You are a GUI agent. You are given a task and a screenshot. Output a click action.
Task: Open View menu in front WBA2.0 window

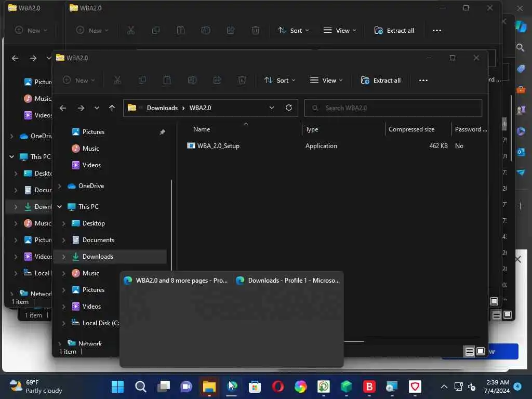(326, 81)
